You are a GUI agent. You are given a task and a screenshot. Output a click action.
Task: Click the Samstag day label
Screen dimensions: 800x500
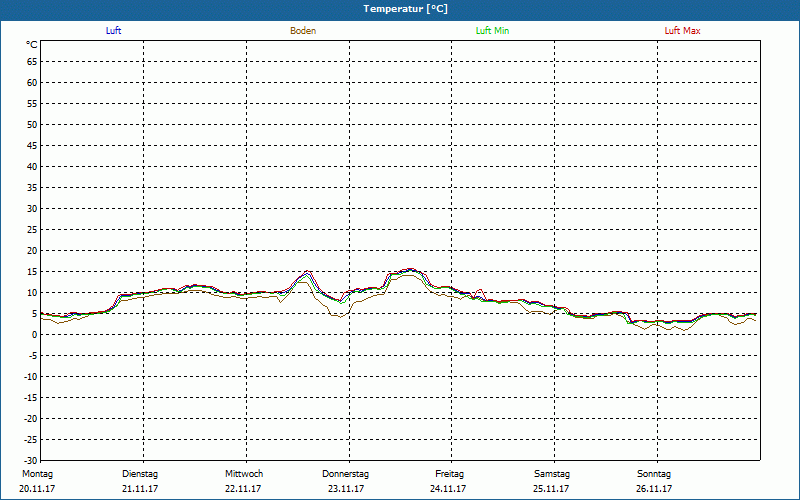coord(552,474)
